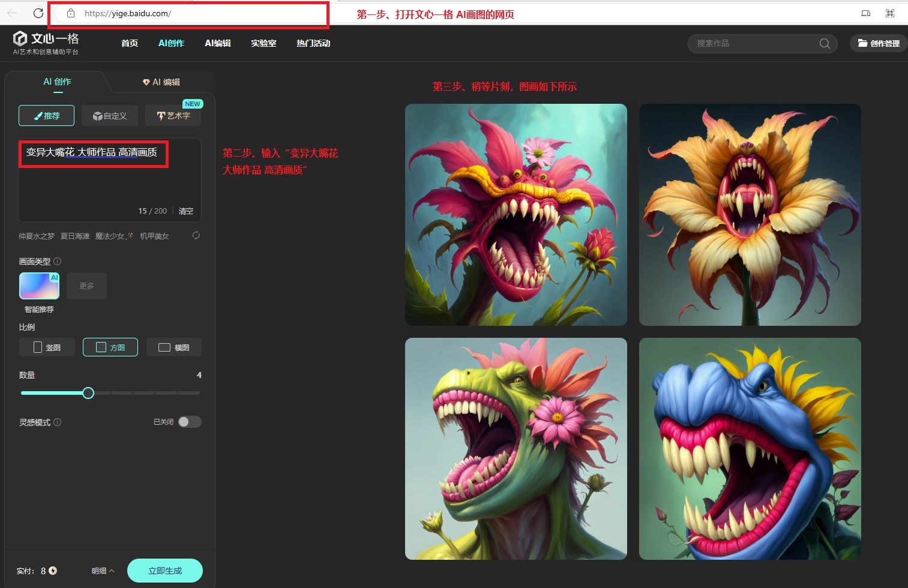Open the browser extensions grid icon
Viewport: 908px width, 588px height.
pos(890,13)
